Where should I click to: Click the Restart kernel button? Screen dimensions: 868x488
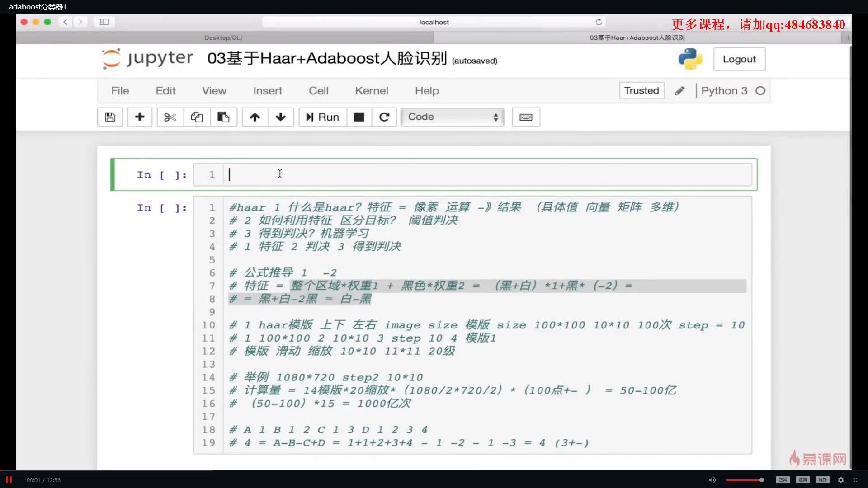384,117
